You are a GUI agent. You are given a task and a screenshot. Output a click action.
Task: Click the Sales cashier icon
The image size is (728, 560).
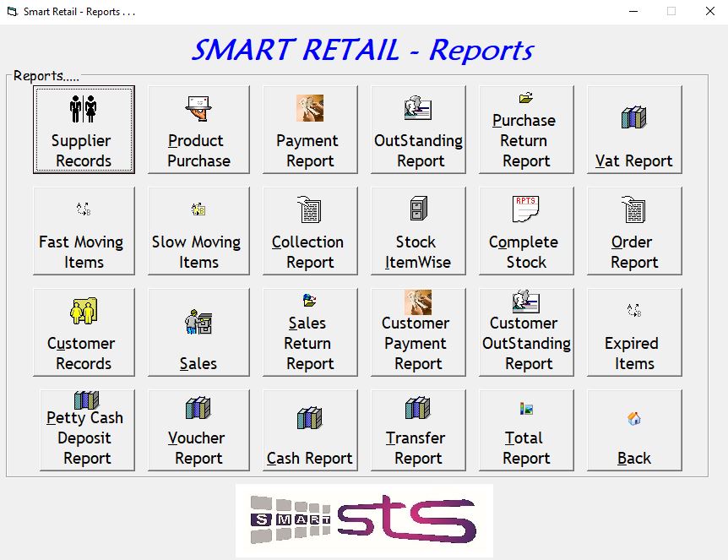tap(198, 322)
